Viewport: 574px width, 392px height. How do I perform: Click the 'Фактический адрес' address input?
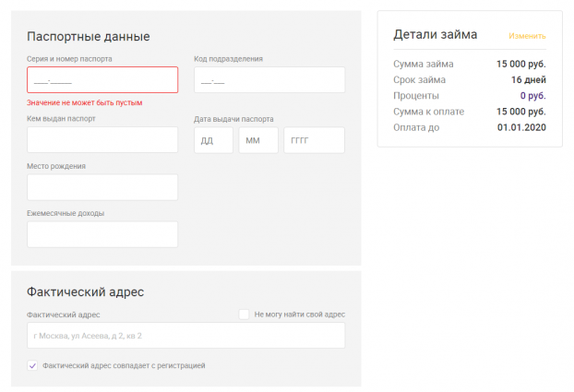[x=185, y=336]
